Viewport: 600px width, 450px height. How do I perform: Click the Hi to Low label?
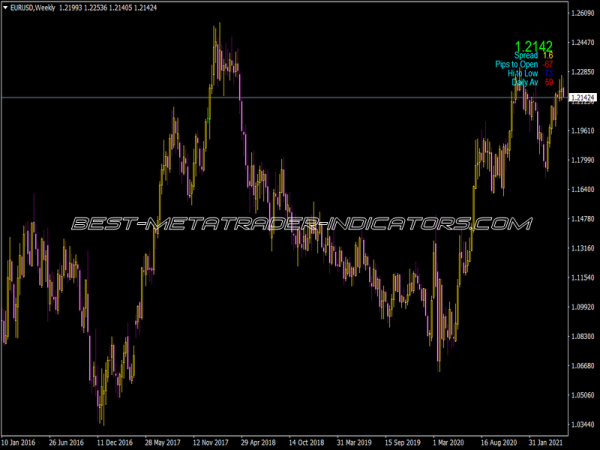(522, 74)
